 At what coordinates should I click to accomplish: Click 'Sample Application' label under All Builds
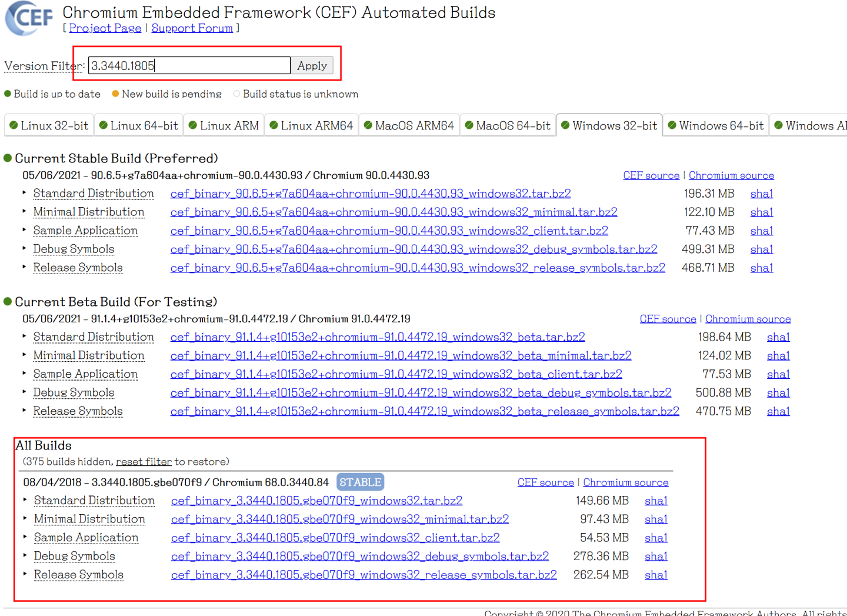[x=86, y=538]
